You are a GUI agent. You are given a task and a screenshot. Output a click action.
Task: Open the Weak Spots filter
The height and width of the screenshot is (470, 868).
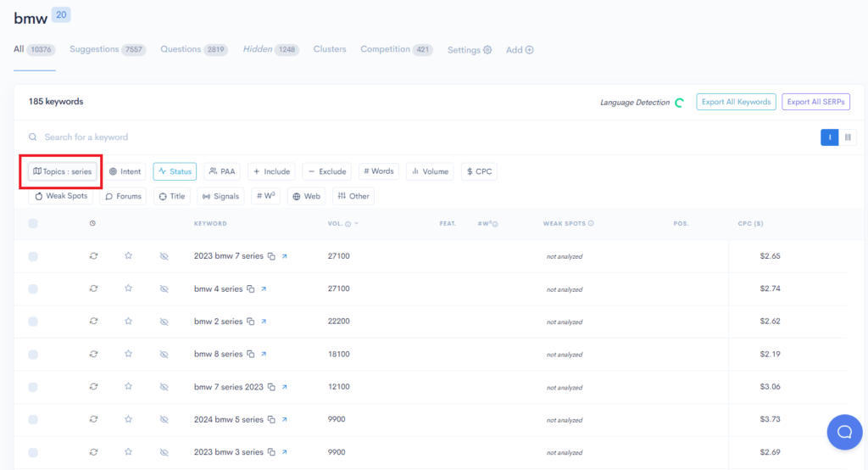tap(61, 196)
